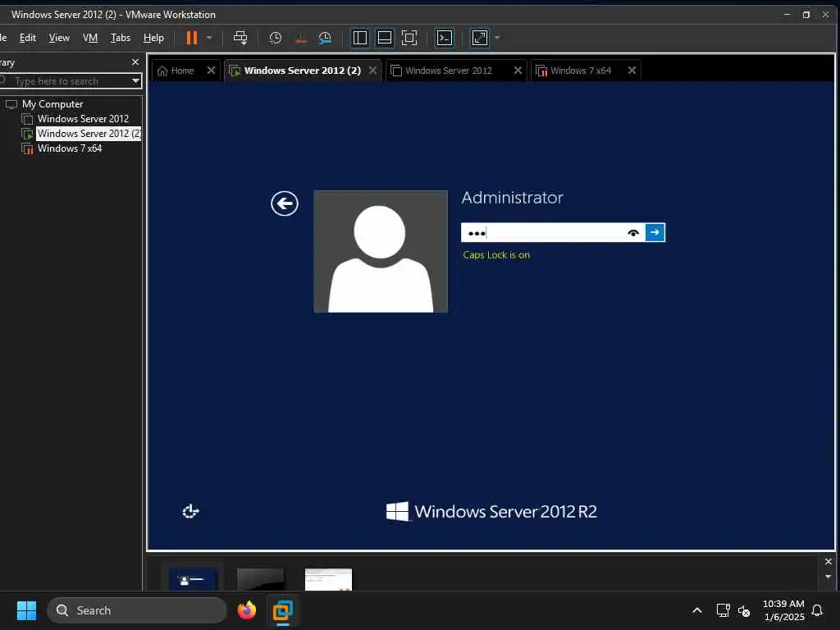Open Firefox from the taskbar
The height and width of the screenshot is (630, 840).
(247, 610)
